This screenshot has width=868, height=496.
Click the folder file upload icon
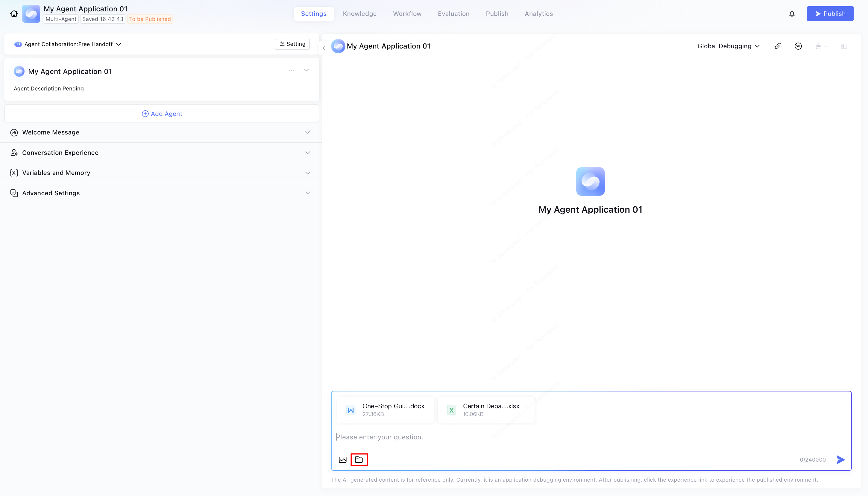(359, 459)
